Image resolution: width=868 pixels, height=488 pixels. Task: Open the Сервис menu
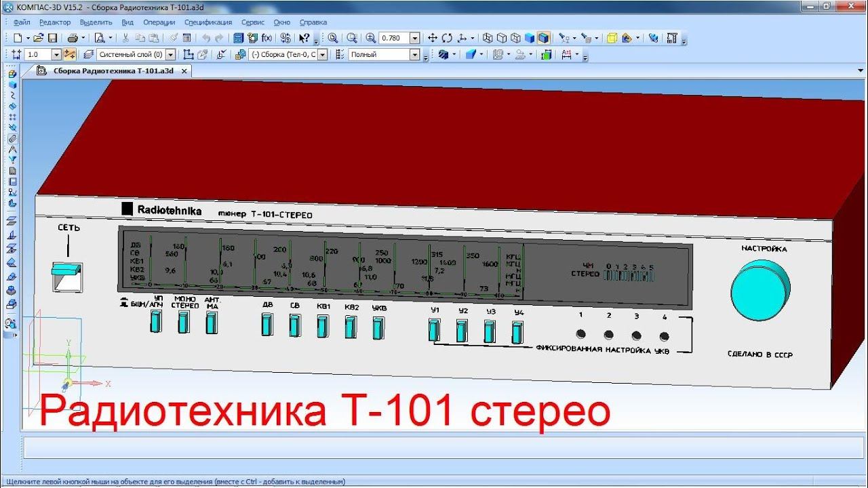(x=253, y=22)
